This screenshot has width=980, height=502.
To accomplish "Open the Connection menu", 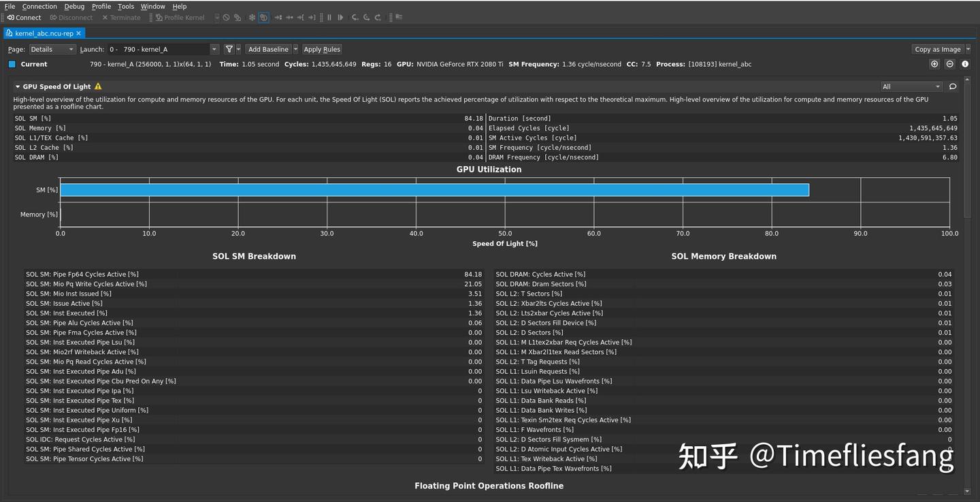I will 39,6.
